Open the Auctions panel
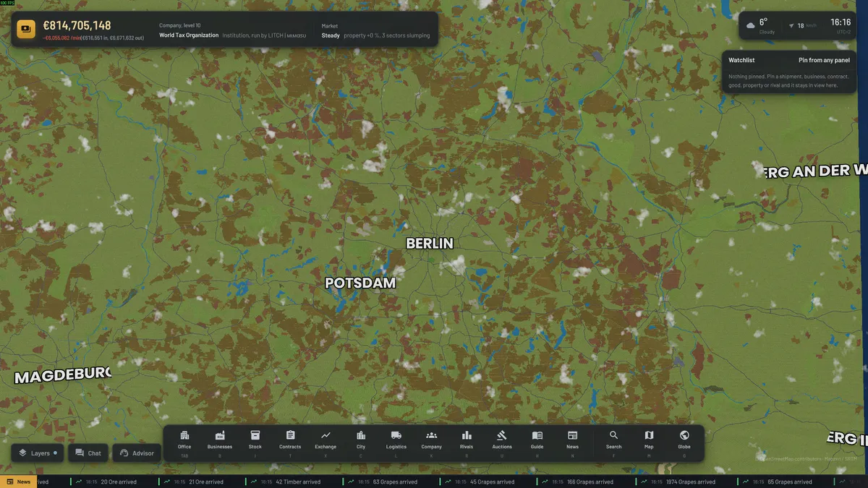Viewport: 868px width, 488px height. pos(502,442)
